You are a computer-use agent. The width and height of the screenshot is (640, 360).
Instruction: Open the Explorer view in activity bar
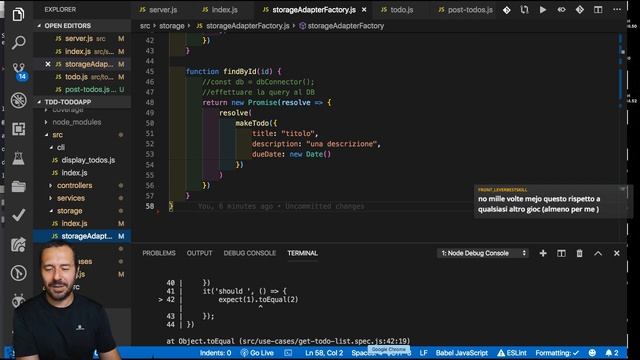pos(18,15)
